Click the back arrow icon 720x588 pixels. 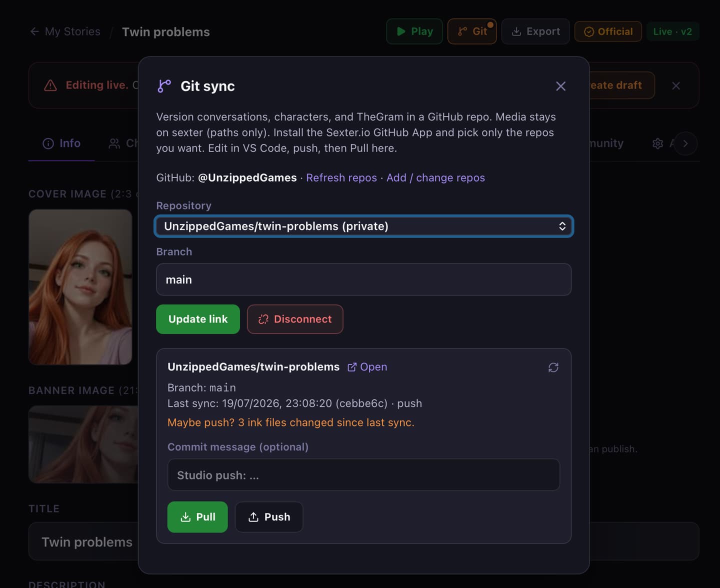34,31
